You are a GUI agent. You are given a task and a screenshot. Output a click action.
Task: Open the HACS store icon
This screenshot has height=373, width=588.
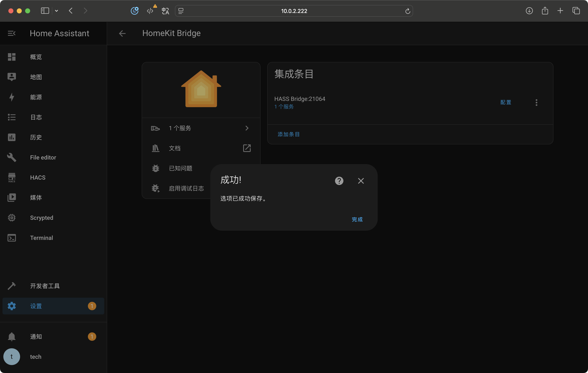coord(12,177)
